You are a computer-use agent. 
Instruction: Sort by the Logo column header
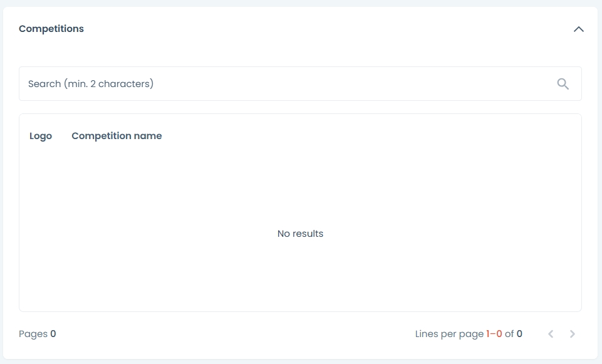(x=41, y=136)
